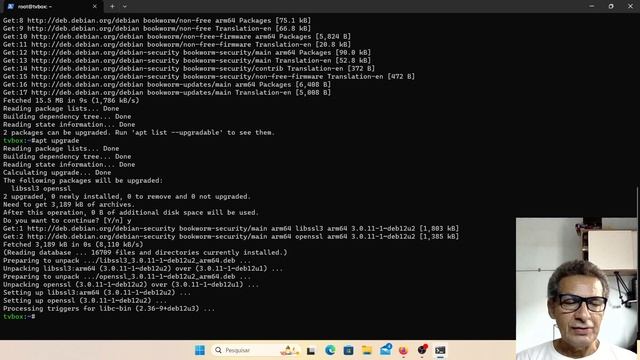Click the 'Need to get 3,189 kB of archives' line
Screen dimensions: 640x360
[x=69, y=204]
